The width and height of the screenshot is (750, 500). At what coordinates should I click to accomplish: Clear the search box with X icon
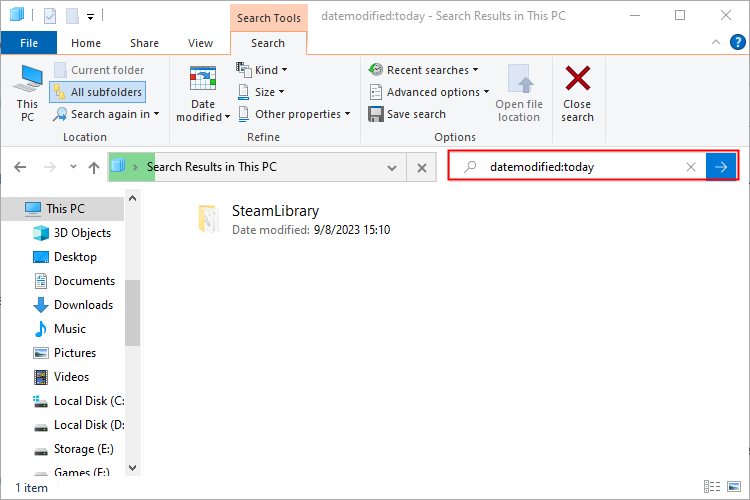(x=690, y=167)
